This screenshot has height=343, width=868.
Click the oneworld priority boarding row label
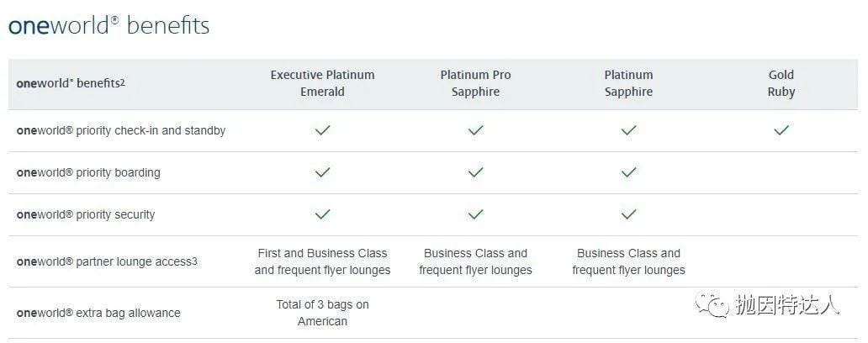point(88,172)
